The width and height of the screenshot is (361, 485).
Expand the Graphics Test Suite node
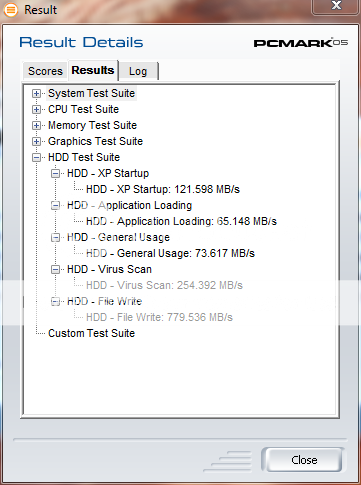pos(37,141)
